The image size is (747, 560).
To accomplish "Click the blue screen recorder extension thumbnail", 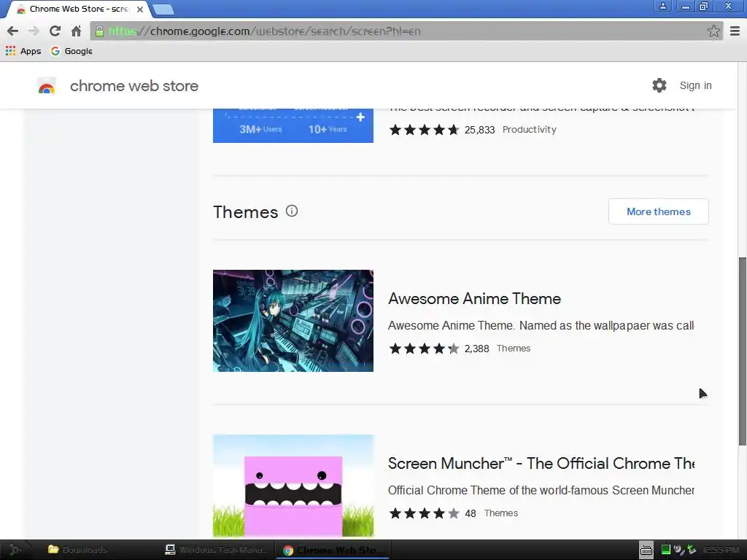I will pyautogui.click(x=293, y=125).
